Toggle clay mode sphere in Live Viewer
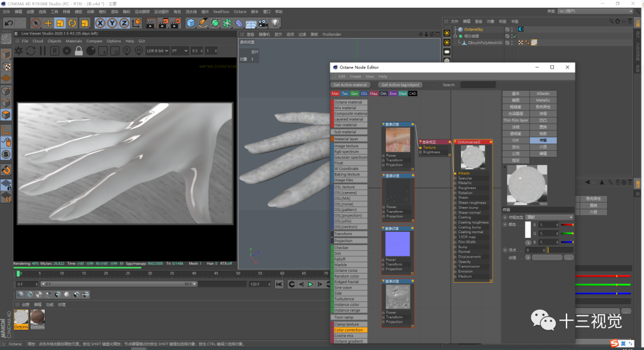Image resolution: width=644 pixels, height=350 pixels. [91, 51]
